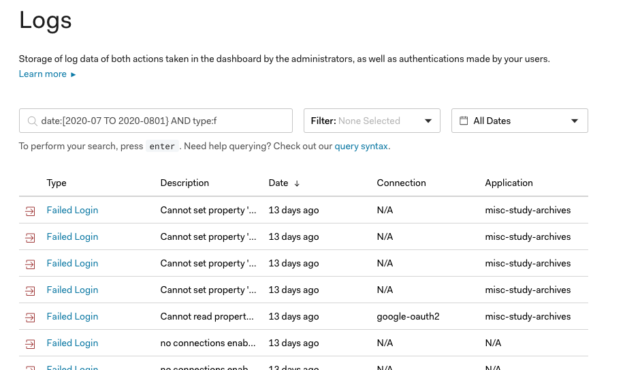Click the Type column header
This screenshot has height=370, width=640.
56,183
